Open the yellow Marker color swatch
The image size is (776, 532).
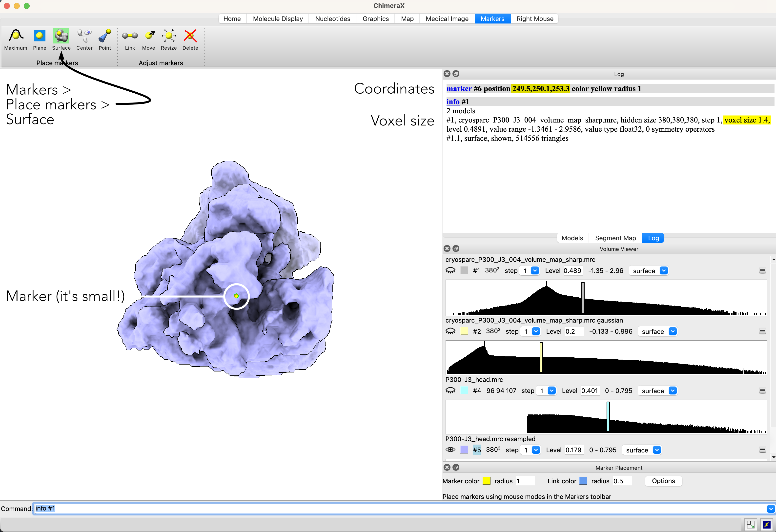tap(487, 481)
